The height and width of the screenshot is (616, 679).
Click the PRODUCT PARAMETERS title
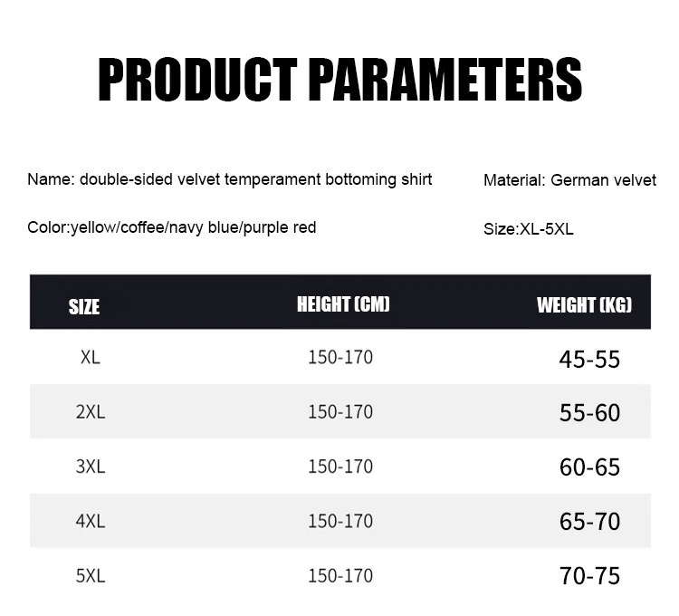(339, 79)
